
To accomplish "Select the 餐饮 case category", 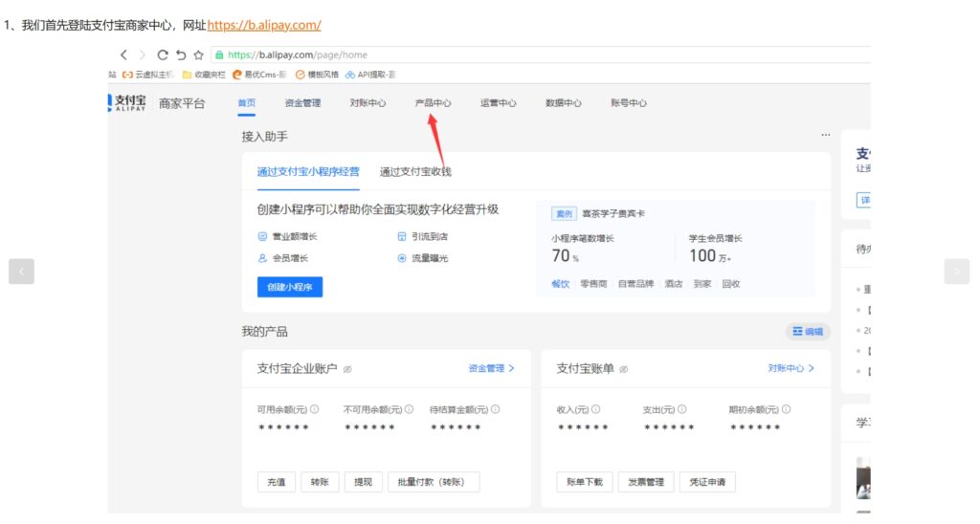I will tap(561, 284).
